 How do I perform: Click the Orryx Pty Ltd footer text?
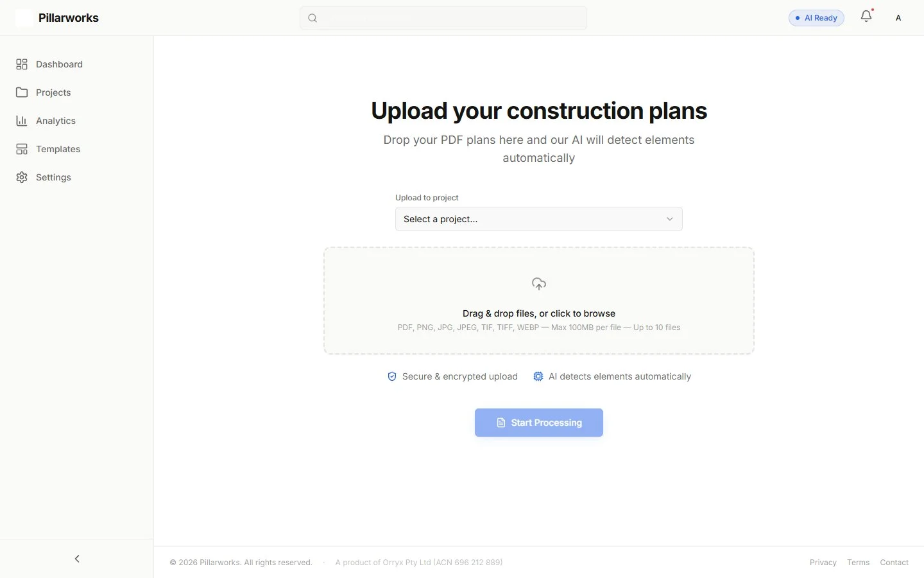click(419, 563)
